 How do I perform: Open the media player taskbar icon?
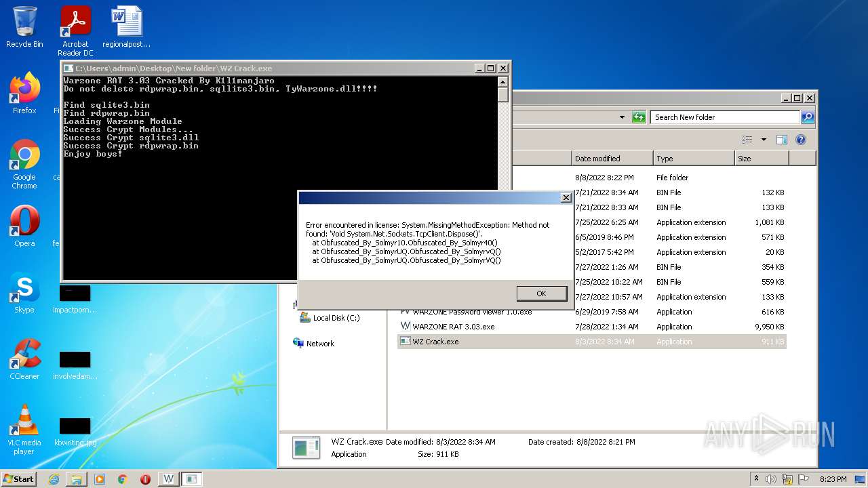(x=100, y=479)
